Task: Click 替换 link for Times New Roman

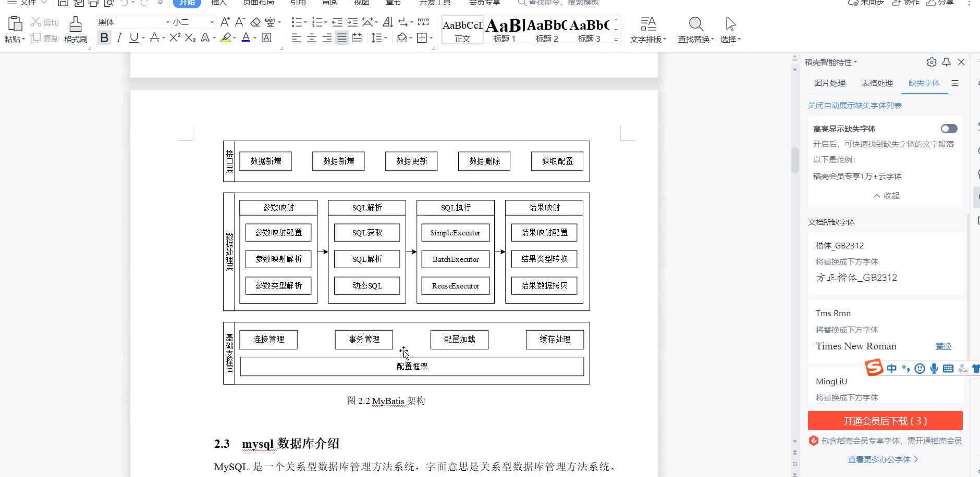Action: pyautogui.click(x=944, y=346)
